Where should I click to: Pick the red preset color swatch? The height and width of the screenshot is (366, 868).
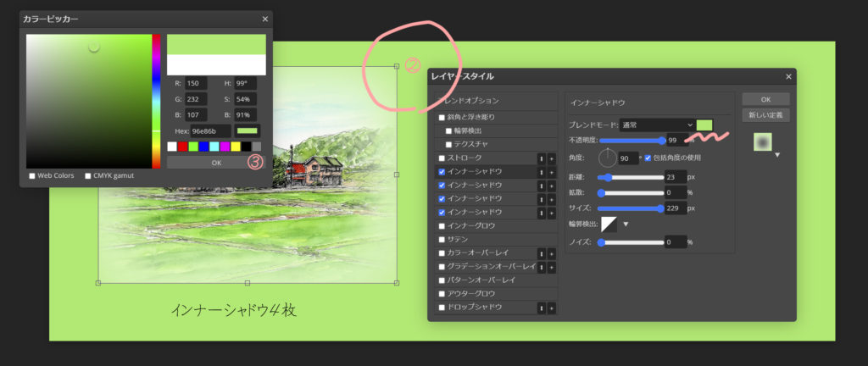click(183, 147)
